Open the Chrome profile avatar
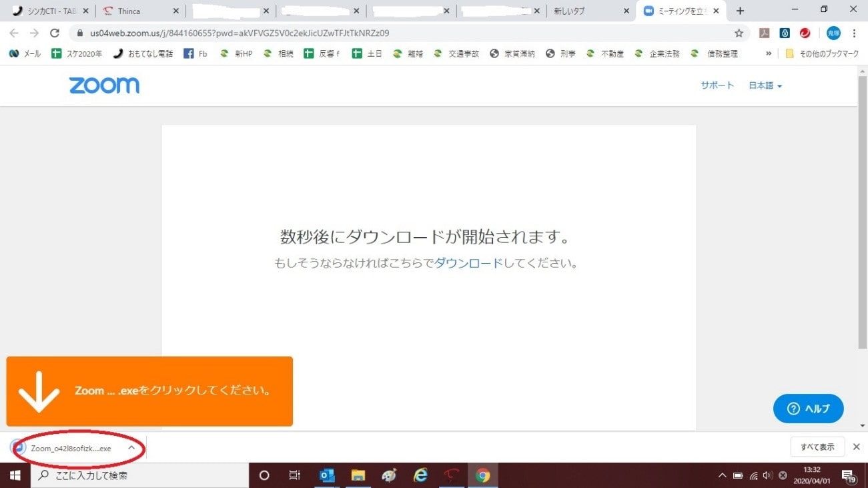Screen dimensions: 868x488 pyautogui.click(x=833, y=33)
